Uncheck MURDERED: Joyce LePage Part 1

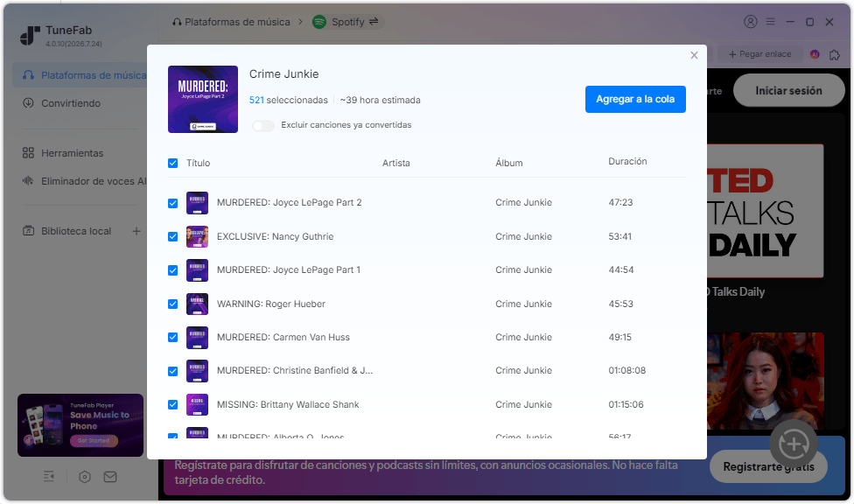(172, 270)
